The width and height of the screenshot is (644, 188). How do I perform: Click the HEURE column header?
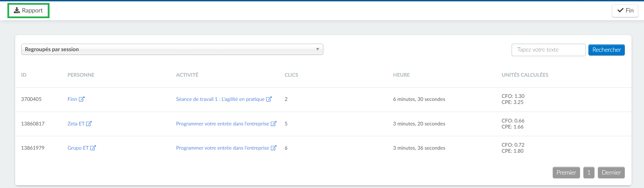(401, 75)
